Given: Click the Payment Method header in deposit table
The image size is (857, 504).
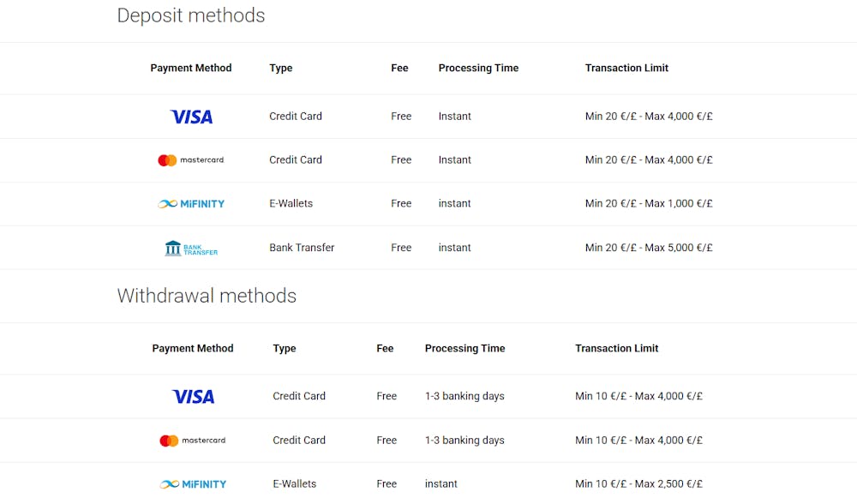Looking at the screenshot, I should [191, 68].
